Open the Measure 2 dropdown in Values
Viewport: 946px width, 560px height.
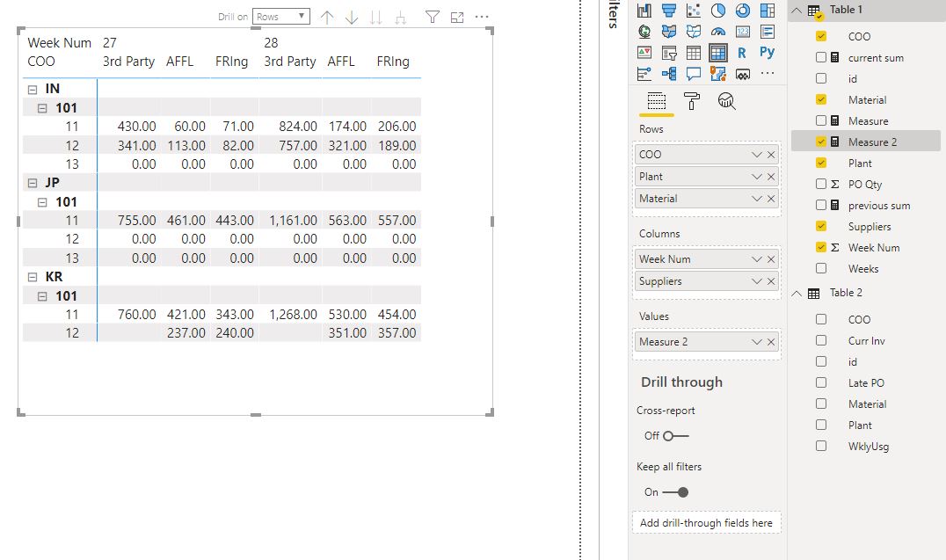[757, 342]
